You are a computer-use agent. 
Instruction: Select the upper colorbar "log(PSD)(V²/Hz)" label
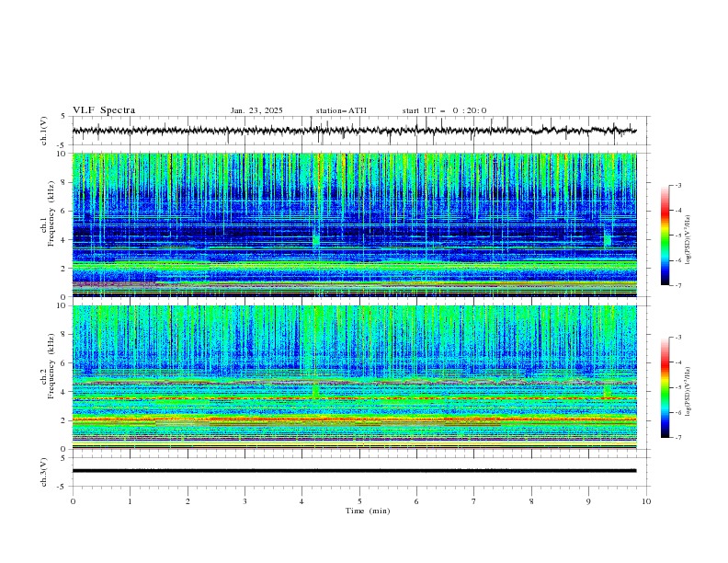pos(688,240)
